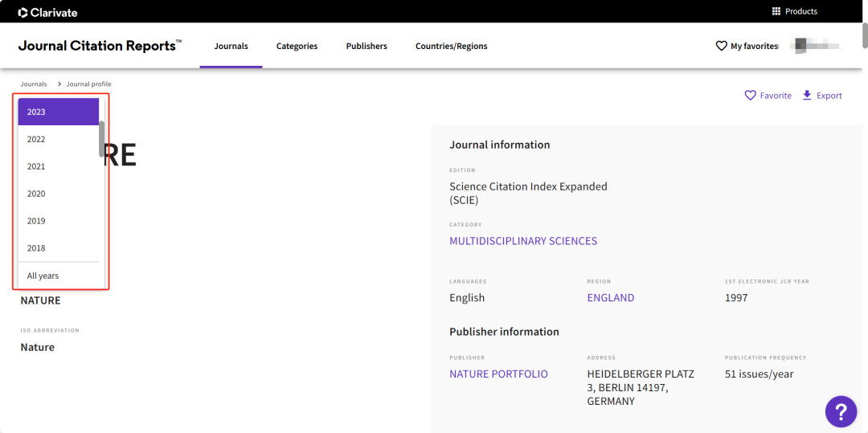Click the Favorite heart icon
The width and height of the screenshot is (868, 433).
pos(750,96)
